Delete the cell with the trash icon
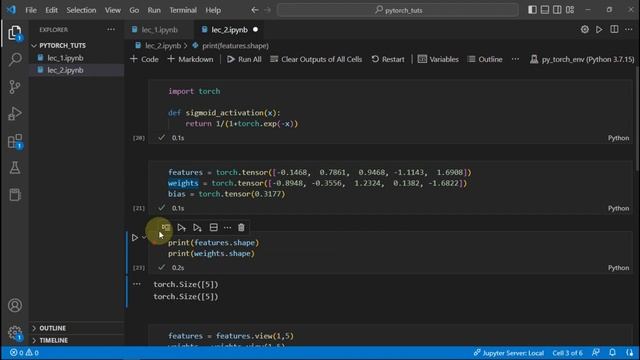The image size is (640, 360). pos(241,227)
